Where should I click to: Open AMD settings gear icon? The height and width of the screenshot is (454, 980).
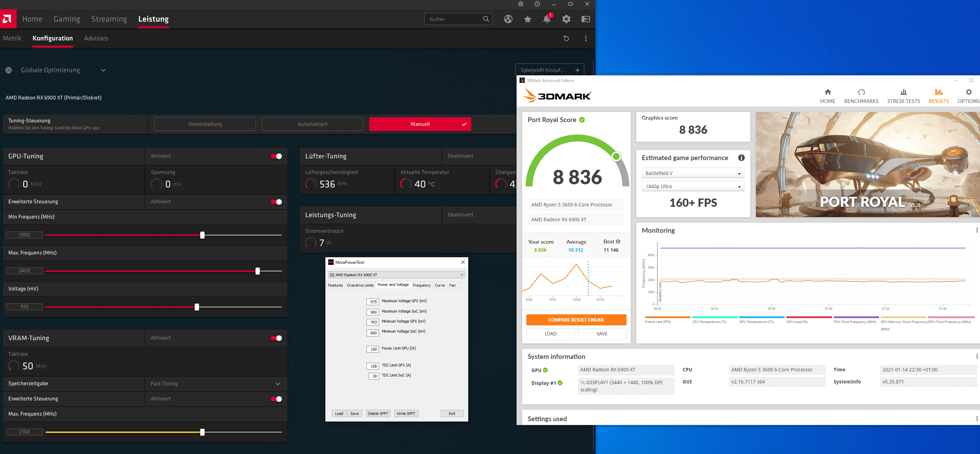pyautogui.click(x=566, y=19)
